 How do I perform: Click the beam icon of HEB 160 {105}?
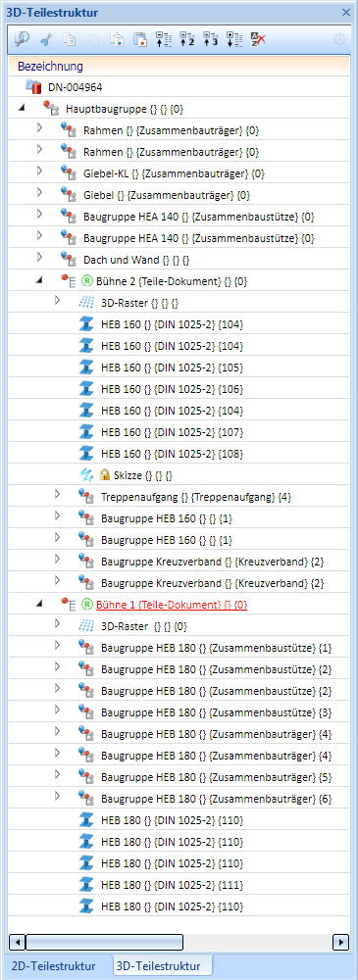85,367
